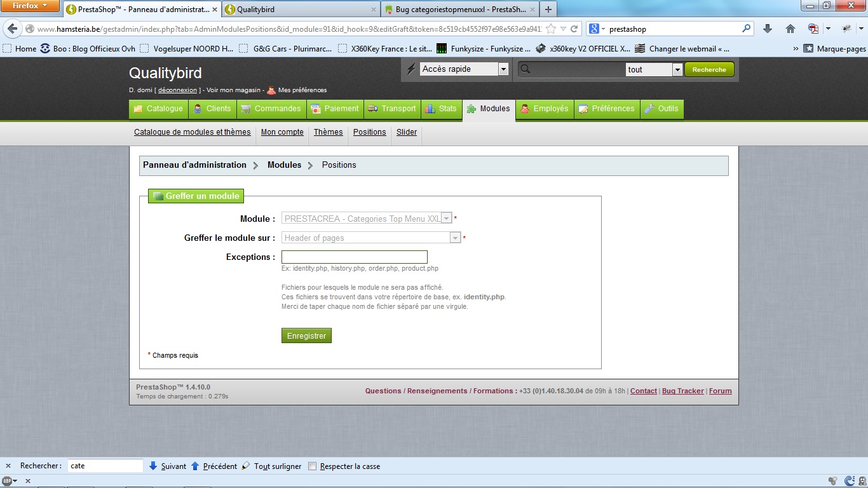Open the Forum footer link
This screenshot has height=488, width=868.
pos(721,391)
